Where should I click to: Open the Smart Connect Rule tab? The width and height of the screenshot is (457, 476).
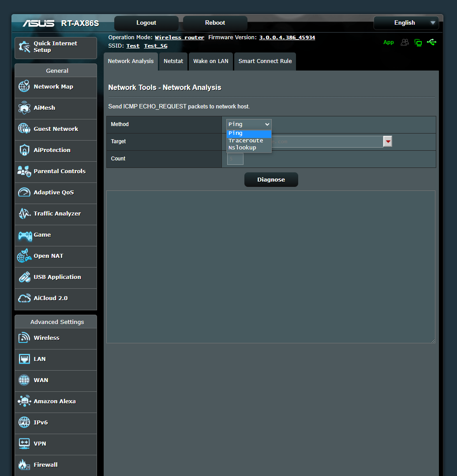tap(265, 61)
